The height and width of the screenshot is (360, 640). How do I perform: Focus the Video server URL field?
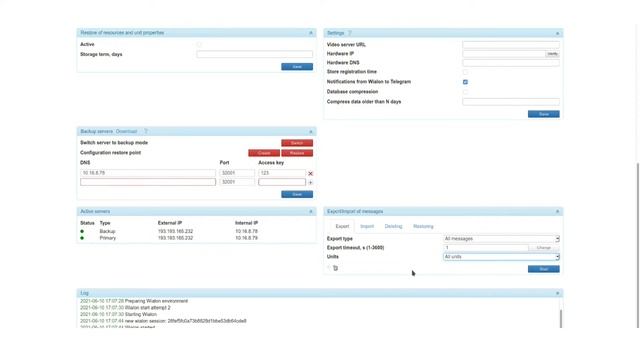[511, 44]
